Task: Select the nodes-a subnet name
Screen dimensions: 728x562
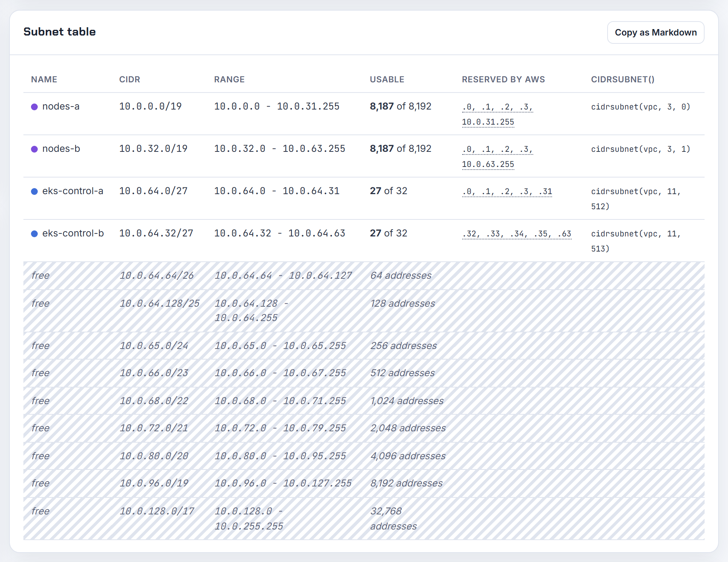Action: click(61, 107)
